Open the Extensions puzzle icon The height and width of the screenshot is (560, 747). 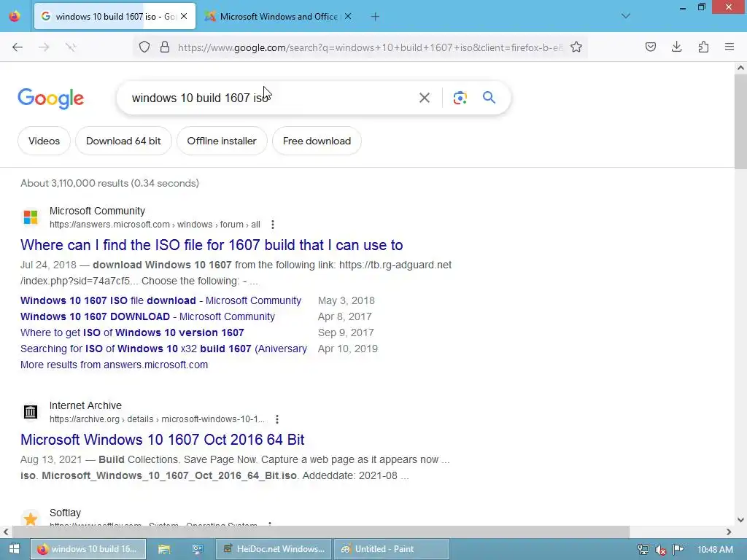pyautogui.click(x=703, y=47)
